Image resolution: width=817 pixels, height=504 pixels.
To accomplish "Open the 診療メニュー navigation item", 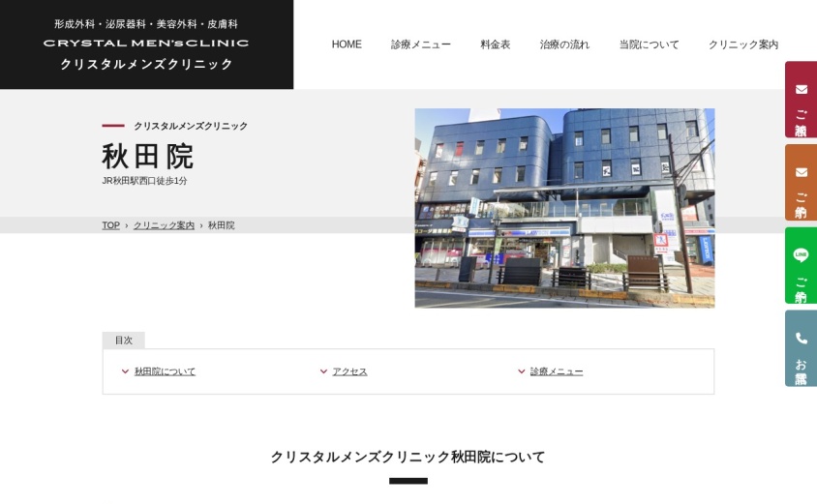I will pyautogui.click(x=421, y=44).
